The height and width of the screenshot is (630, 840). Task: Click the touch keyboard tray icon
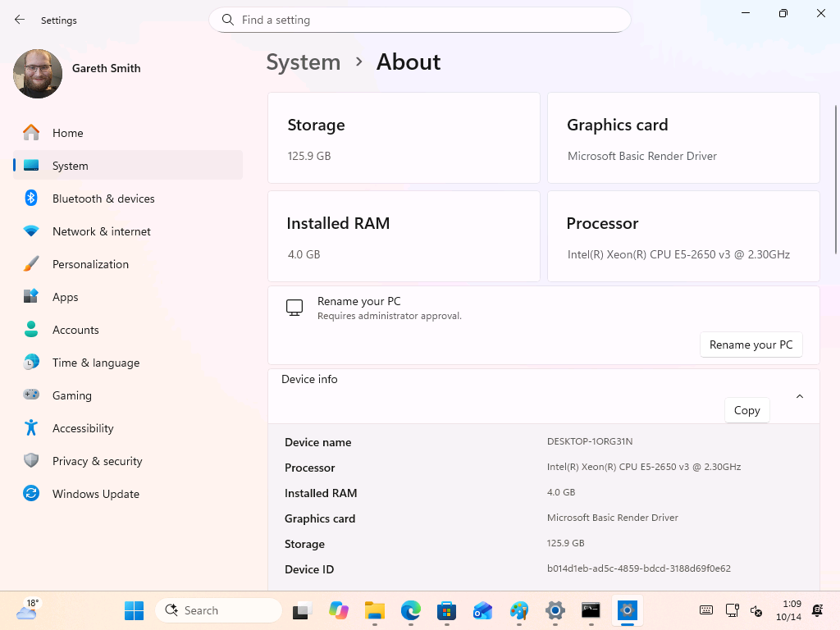(x=706, y=610)
